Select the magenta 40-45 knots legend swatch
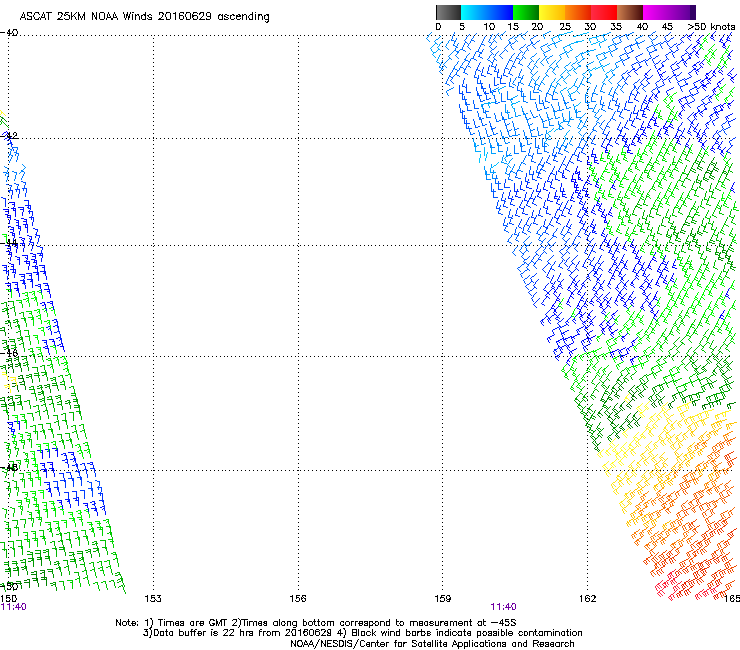 pos(656,12)
